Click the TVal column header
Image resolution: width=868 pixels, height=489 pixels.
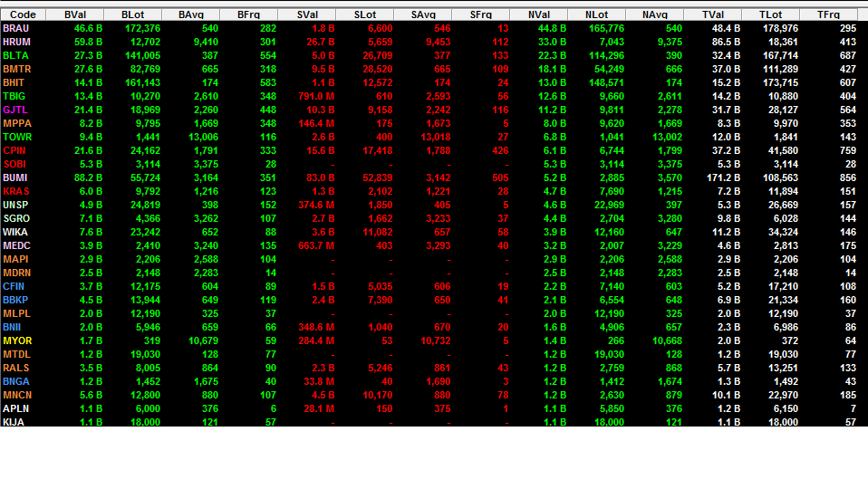712,14
